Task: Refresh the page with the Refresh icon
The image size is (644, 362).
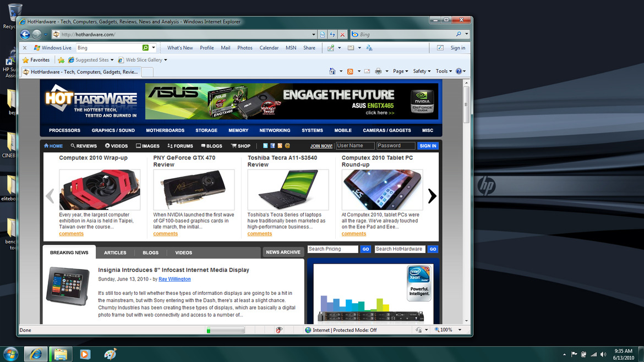Action: coord(332,35)
